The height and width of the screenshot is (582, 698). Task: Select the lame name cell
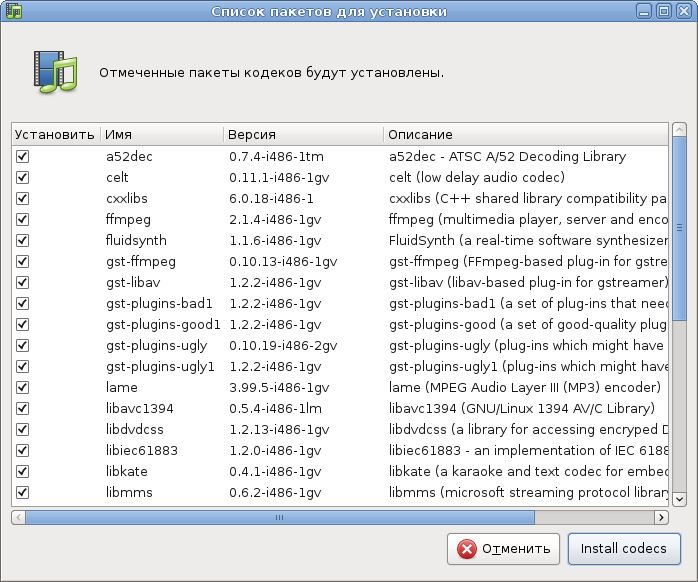pyautogui.click(x=122, y=387)
